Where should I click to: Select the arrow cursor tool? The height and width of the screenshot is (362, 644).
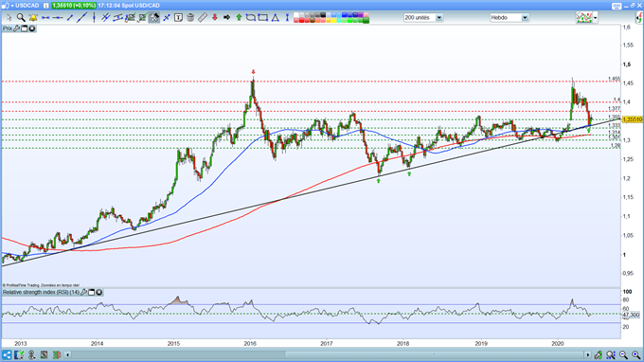(x=9, y=18)
